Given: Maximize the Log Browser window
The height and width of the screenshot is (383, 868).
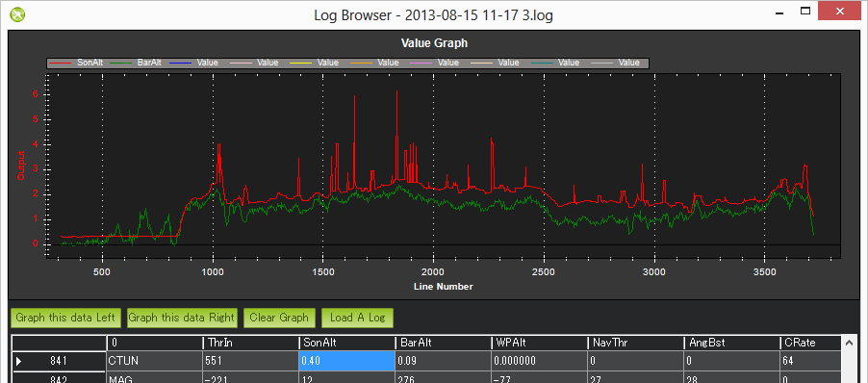Looking at the screenshot, I should point(805,11).
